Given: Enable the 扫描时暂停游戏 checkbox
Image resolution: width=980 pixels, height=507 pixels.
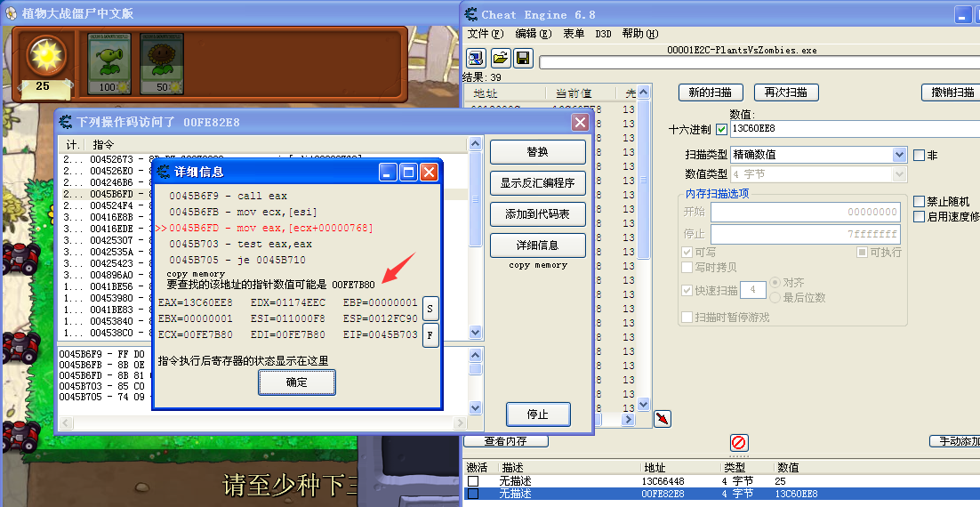Looking at the screenshot, I should pyautogui.click(x=687, y=317).
